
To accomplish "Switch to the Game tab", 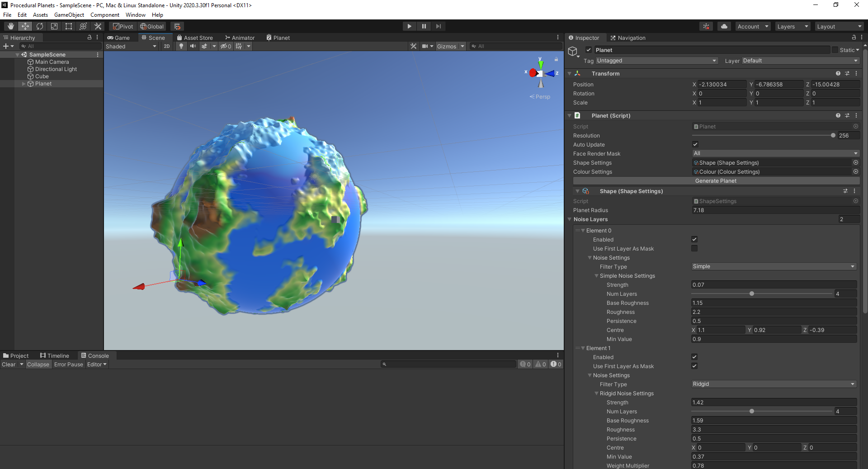I will pyautogui.click(x=119, y=38).
